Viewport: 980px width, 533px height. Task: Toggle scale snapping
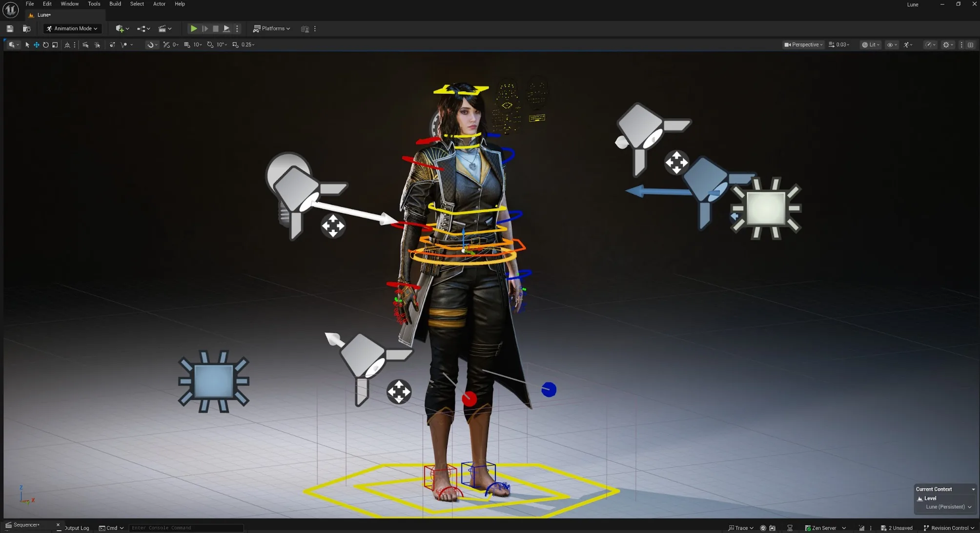pyautogui.click(x=235, y=45)
